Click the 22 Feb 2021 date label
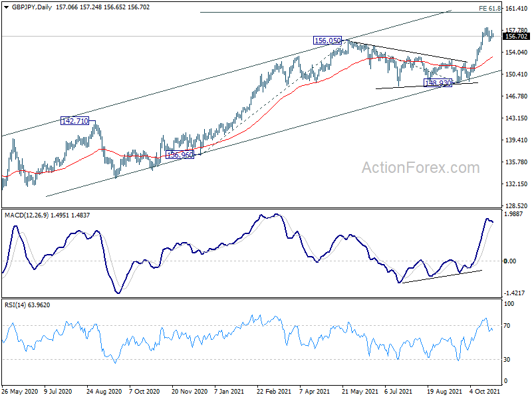This screenshot has height=399, width=532. pyautogui.click(x=274, y=391)
